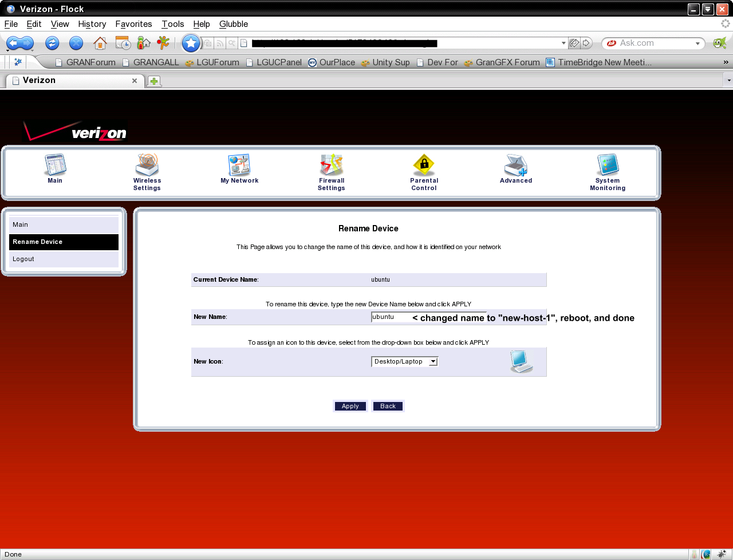The image size is (733, 560).
Task: Click the browser Home toolbar icon
Action: tap(100, 43)
